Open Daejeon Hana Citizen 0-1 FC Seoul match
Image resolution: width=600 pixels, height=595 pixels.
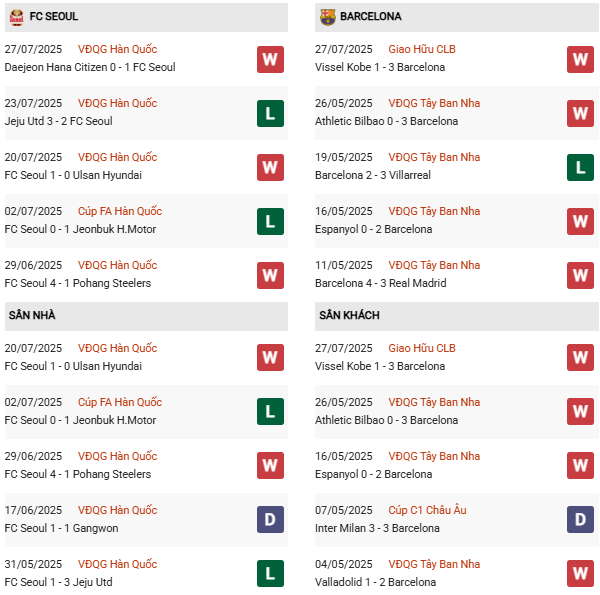click(90, 68)
